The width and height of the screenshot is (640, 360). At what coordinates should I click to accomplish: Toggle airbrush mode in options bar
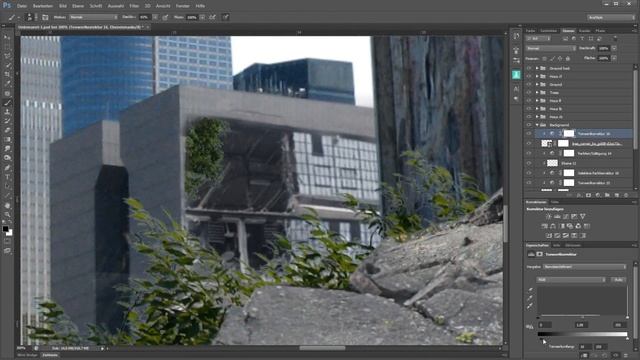[x=213, y=17]
